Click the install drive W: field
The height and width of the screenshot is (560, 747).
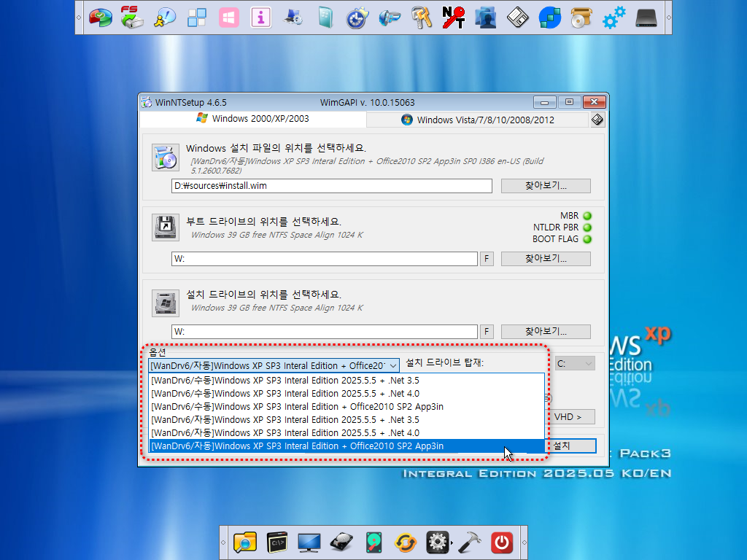[325, 332]
